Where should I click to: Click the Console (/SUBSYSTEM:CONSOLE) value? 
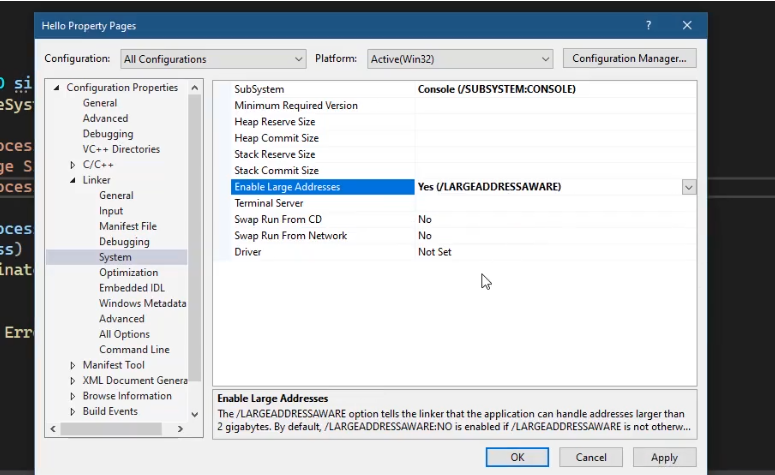497,89
